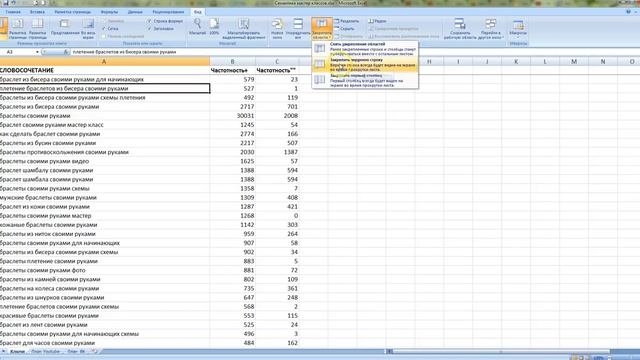Screen dimensions: 640x360
Task: Choose Закрепить верхнюю строку menu entry
Action: [x=365, y=64]
